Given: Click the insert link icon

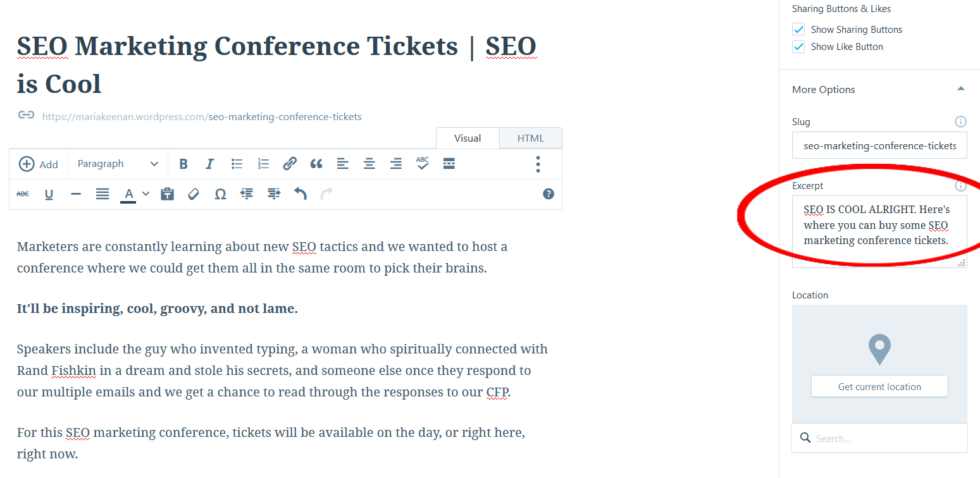Looking at the screenshot, I should pos(290,164).
